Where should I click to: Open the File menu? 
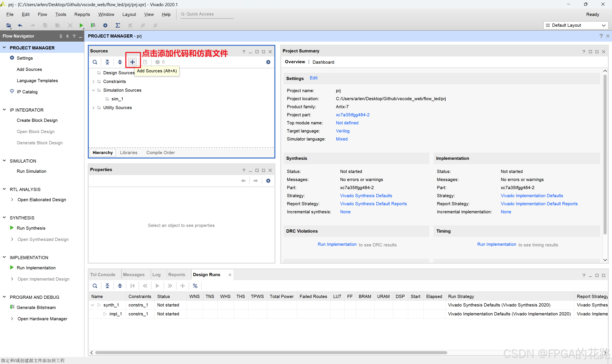10,14
